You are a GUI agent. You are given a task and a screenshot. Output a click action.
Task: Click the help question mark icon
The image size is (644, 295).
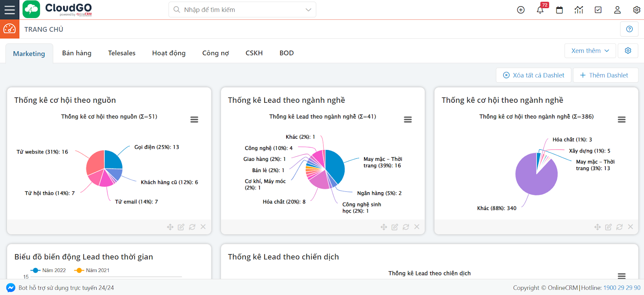pyautogui.click(x=630, y=29)
